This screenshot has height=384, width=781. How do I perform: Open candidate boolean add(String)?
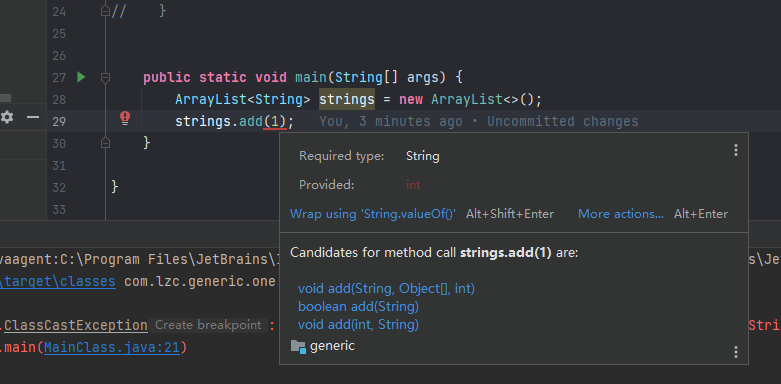(358, 306)
